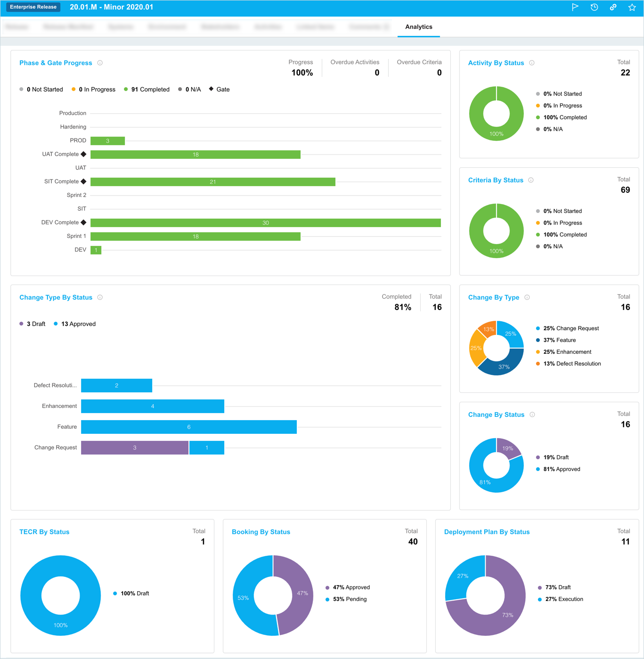Click the Gate diamond legend icon
The image size is (644, 659).
[211, 89]
